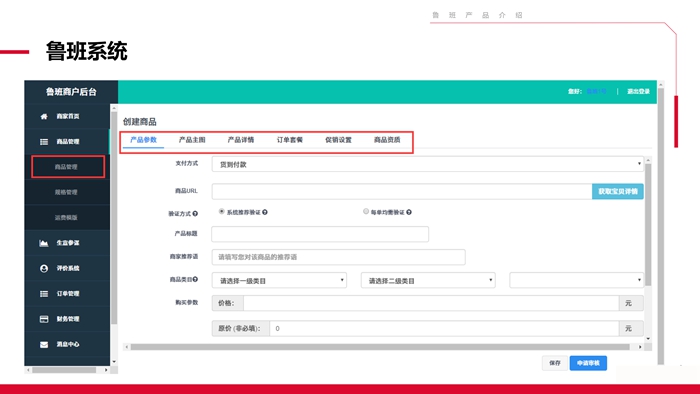Open 商家首页 via the home icon

(44, 116)
